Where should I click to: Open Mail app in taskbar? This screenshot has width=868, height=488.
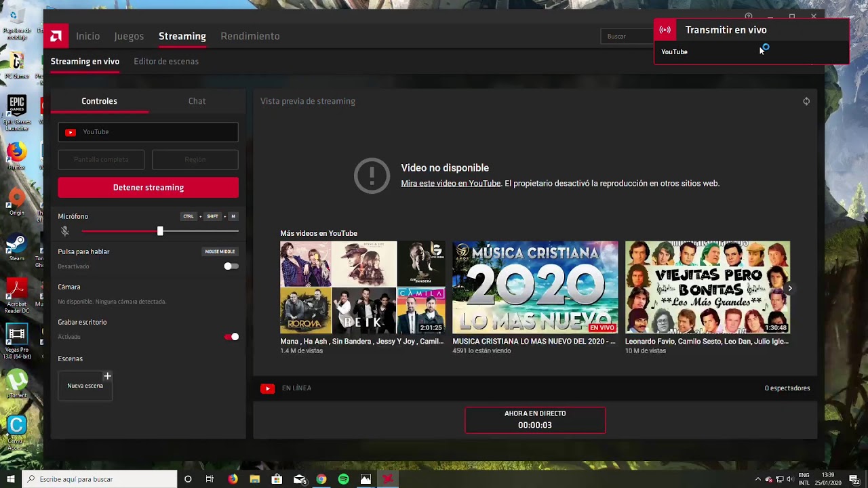(x=299, y=479)
